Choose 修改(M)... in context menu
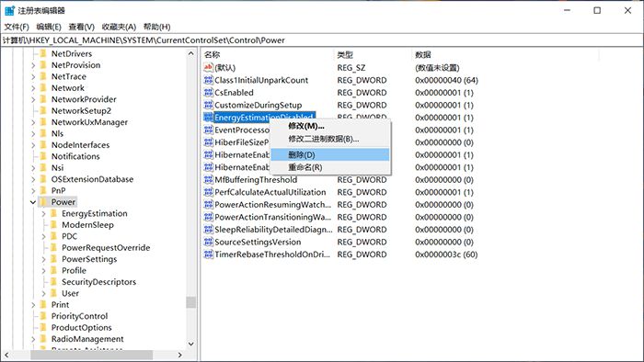 click(x=330, y=126)
